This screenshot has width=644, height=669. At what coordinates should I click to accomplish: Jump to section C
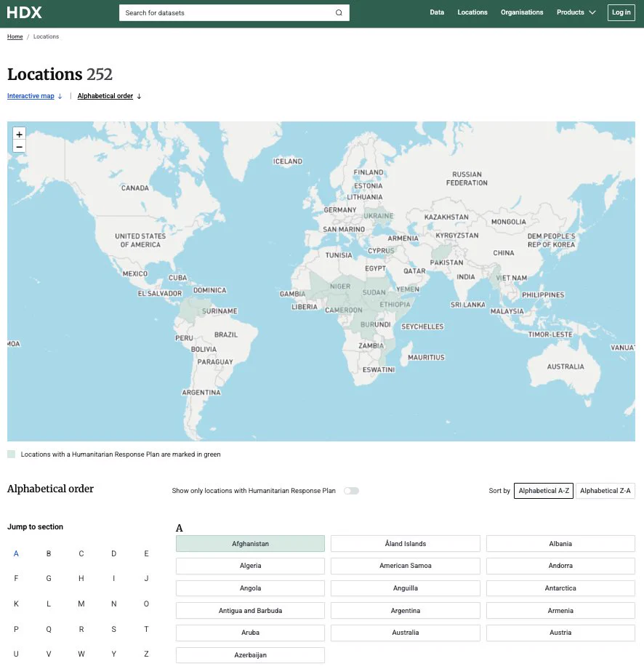click(x=81, y=553)
